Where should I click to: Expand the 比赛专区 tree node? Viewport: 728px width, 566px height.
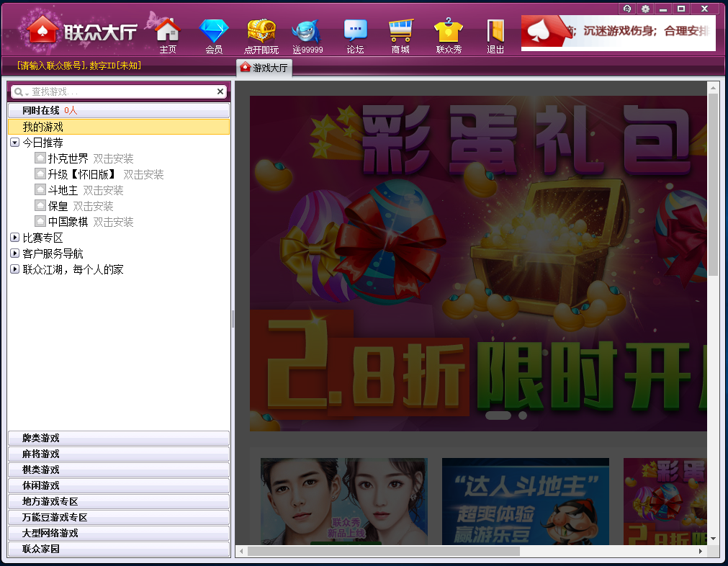point(14,238)
